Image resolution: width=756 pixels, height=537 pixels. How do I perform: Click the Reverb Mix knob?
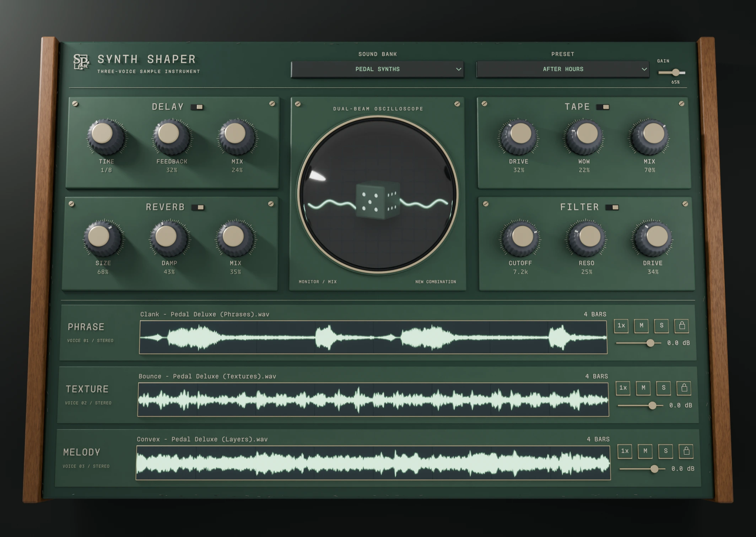pyautogui.click(x=235, y=238)
